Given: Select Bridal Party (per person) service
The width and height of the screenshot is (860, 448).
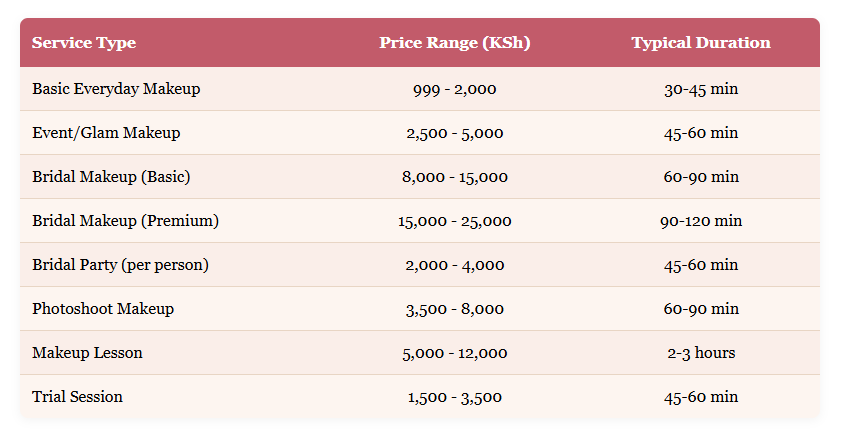Looking at the screenshot, I should pyautogui.click(x=120, y=265).
